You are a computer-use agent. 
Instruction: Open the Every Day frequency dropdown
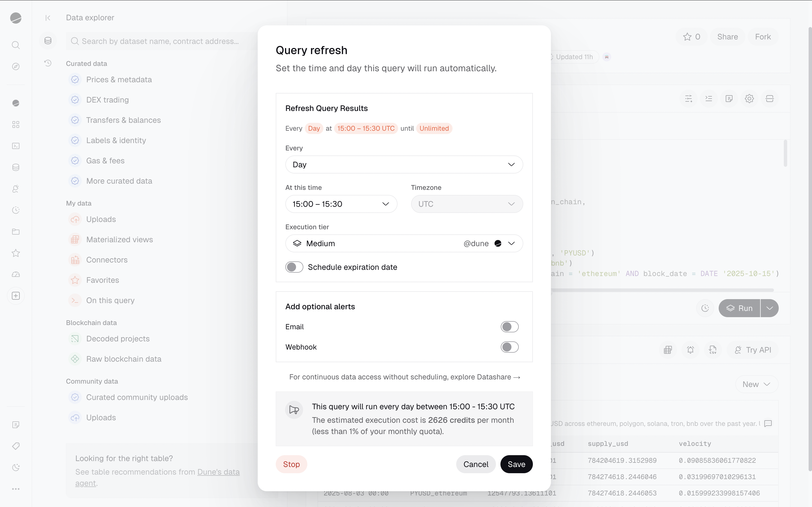pos(404,165)
